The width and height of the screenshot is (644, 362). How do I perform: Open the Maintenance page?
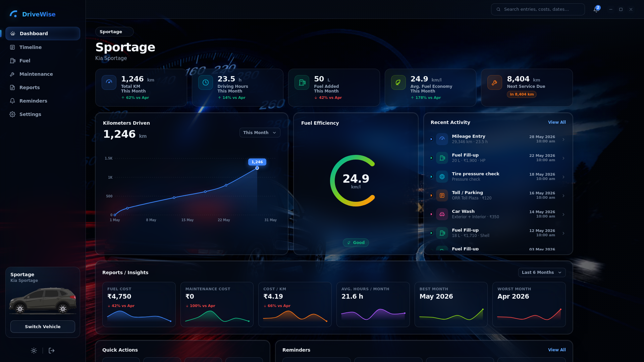pos(43,74)
